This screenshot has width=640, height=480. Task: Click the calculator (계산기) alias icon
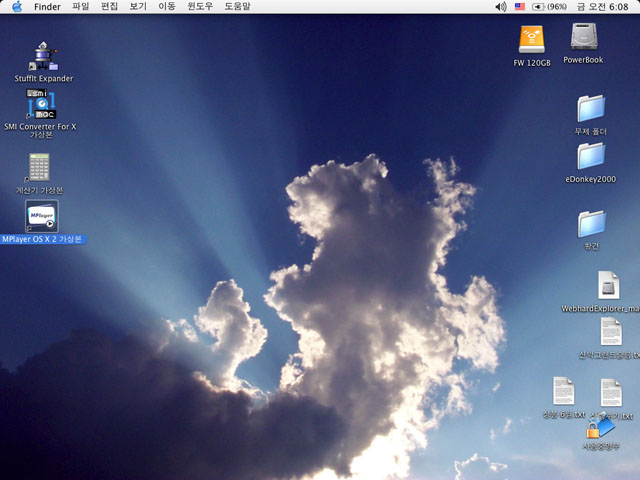[x=40, y=167]
